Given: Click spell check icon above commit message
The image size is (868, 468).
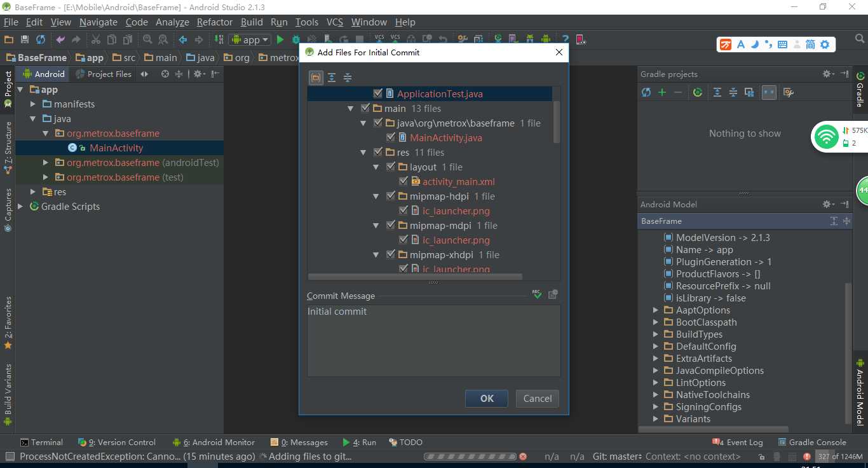Looking at the screenshot, I should coord(538,294).
